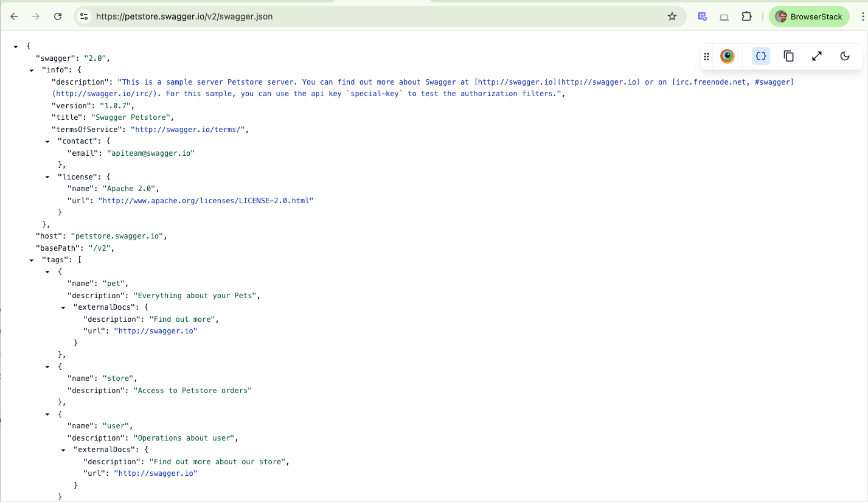Collapse the tags array node

[x=31, y=260]
